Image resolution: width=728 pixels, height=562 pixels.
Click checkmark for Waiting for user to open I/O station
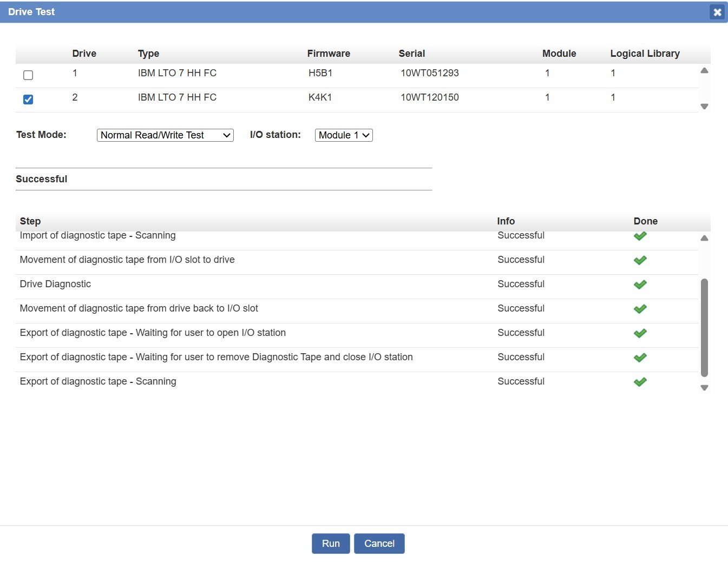(x=640, y=333)
